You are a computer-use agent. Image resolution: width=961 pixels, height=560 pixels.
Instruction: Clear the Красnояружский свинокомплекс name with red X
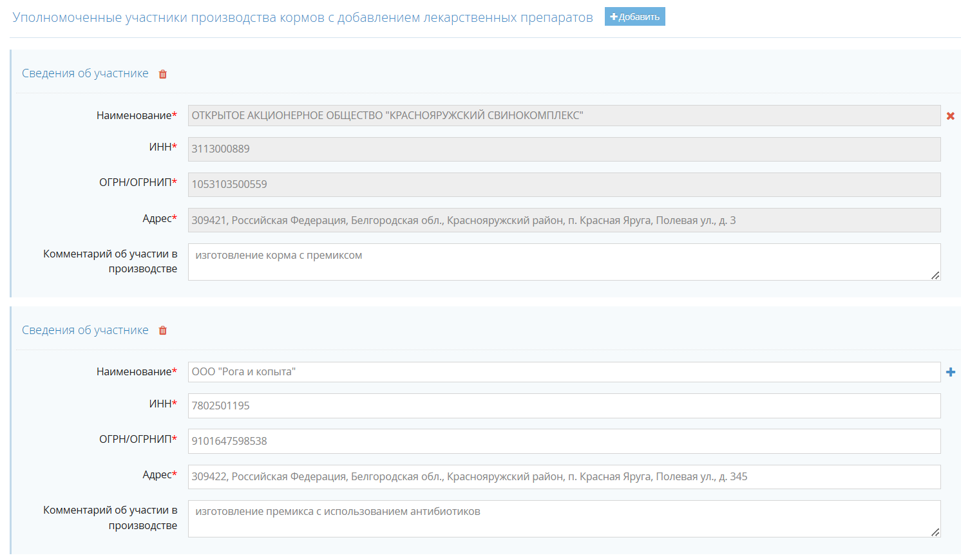pos(950,116)
